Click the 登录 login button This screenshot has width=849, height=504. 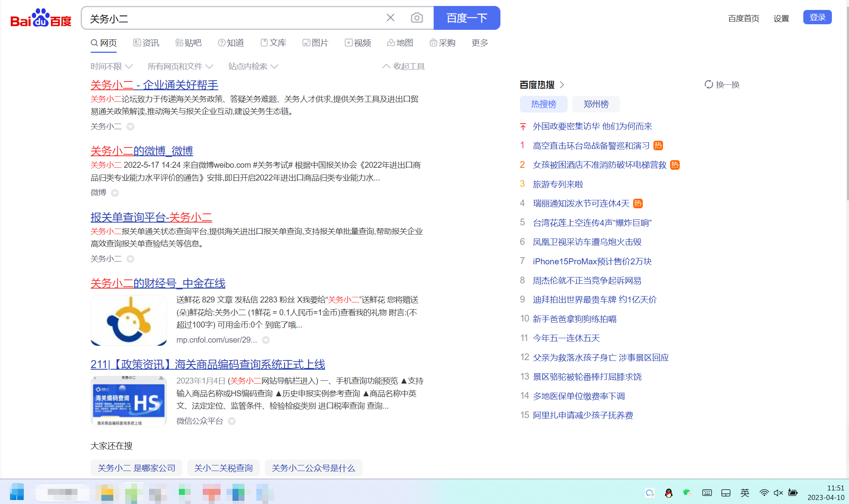point(817,17)
